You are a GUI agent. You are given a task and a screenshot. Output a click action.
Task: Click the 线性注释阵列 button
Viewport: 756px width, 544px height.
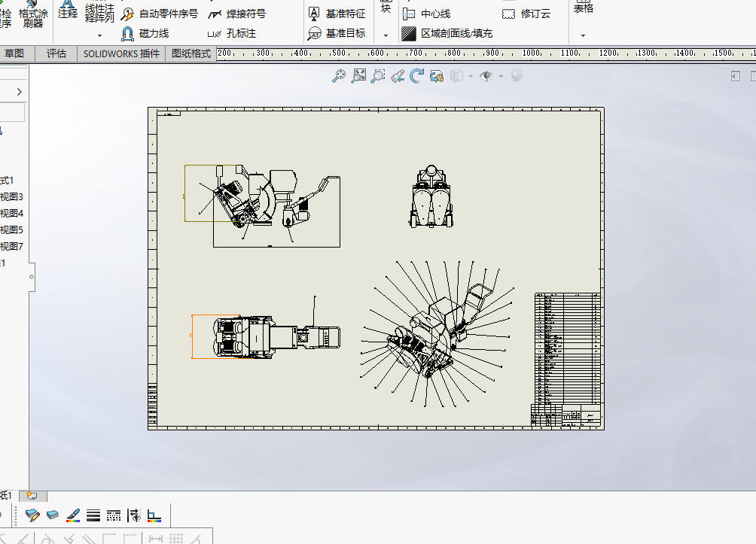99,12
